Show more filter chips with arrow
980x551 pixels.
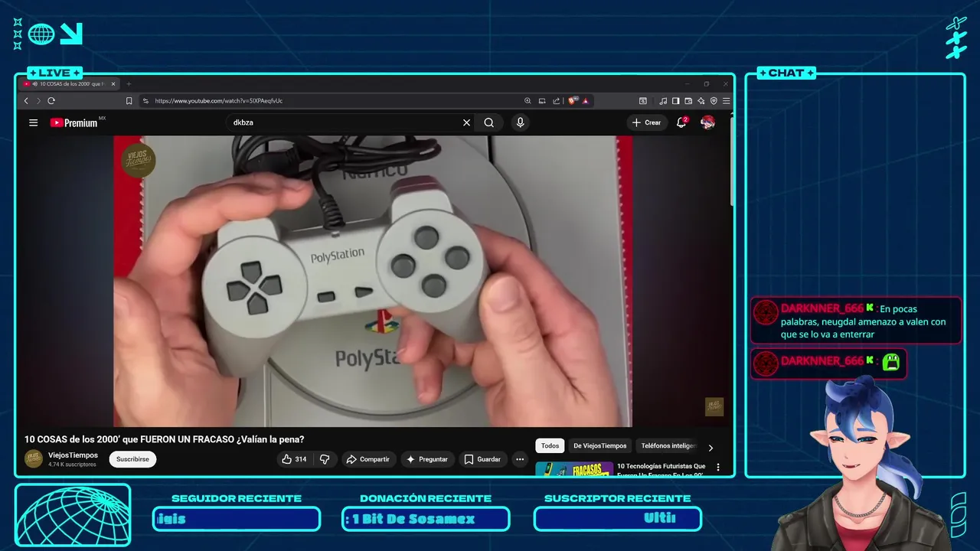click(x=710, y=448)
